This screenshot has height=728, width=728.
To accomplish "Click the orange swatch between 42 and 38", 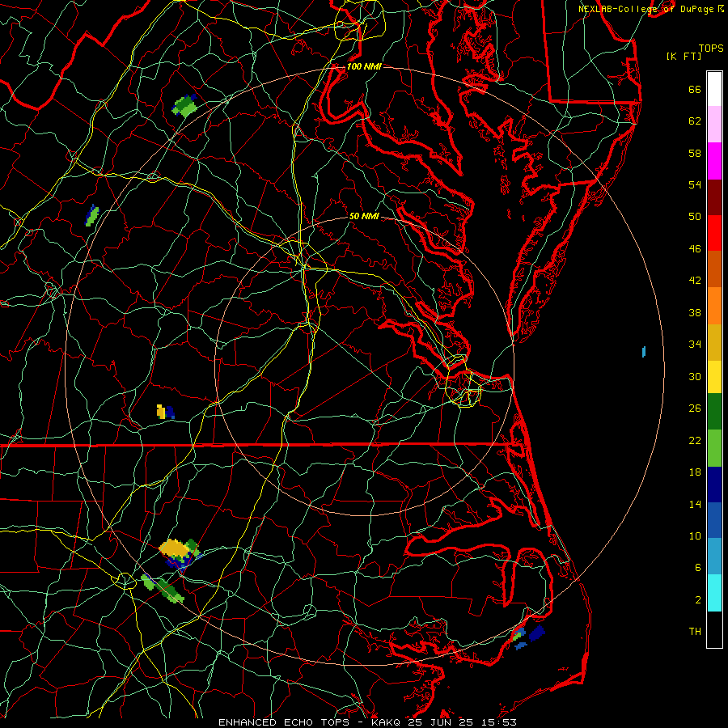I will (714, 306).
